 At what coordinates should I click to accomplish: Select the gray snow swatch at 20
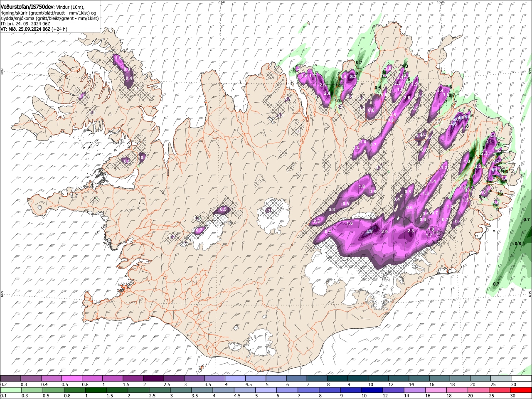480,378
